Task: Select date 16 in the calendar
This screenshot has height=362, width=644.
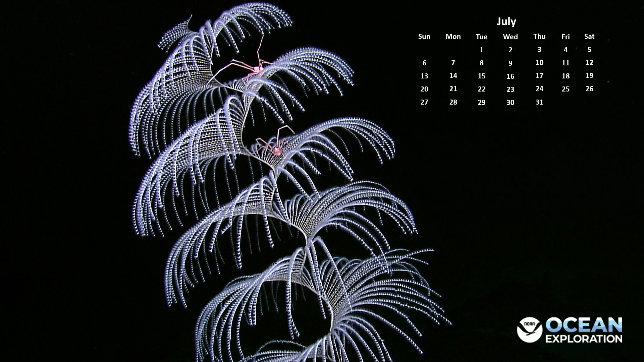Action: pyautogui.click(x=510, y=76)
